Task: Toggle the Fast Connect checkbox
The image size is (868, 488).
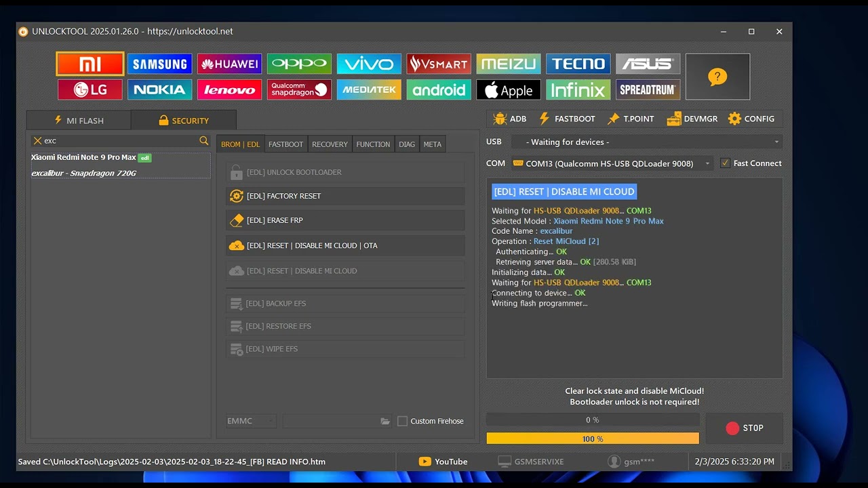Action: (725, 163)
